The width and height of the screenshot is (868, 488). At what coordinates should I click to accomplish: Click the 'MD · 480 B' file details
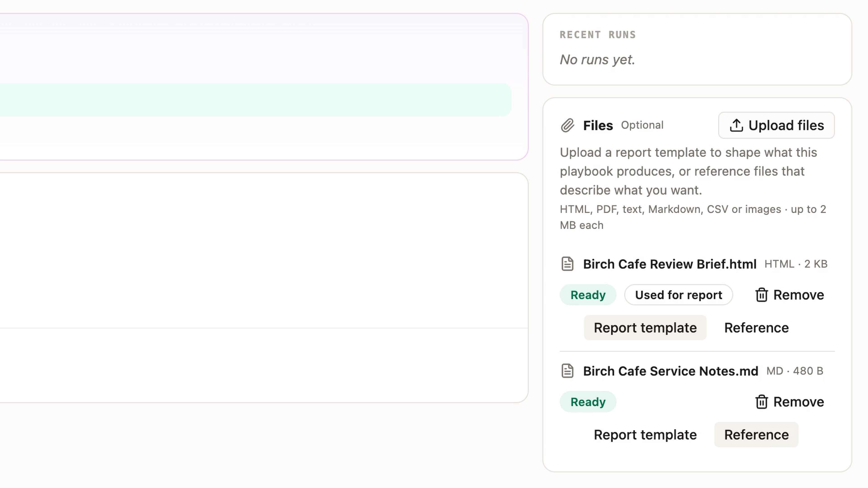(x=795, y=371)
